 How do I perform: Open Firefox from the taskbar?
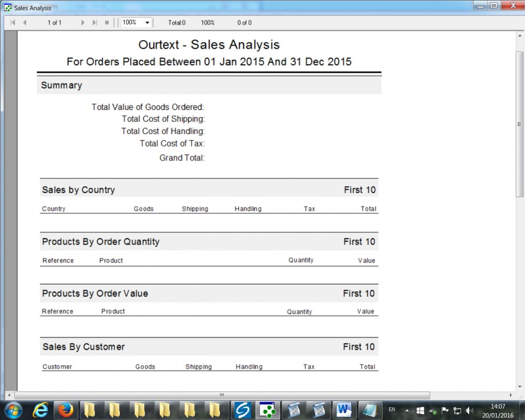[x=65, y=410]
